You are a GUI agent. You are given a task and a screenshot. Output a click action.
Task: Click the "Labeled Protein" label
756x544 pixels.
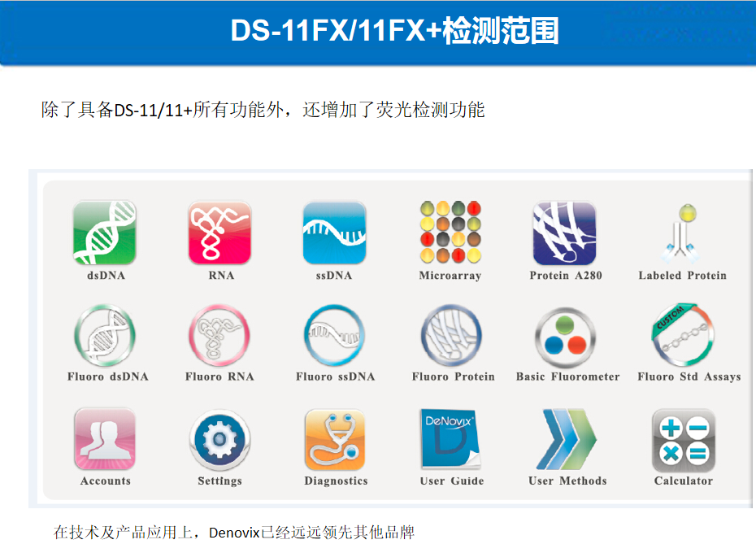tap(682, 276)
